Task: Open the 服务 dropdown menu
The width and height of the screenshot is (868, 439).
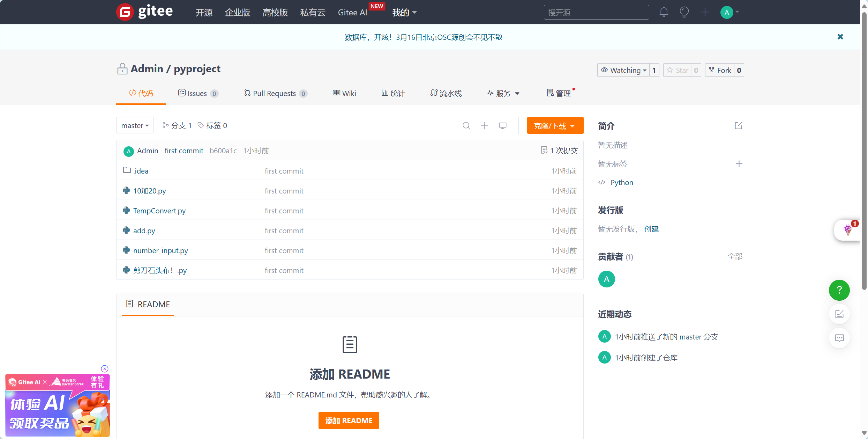Action: 503,93
